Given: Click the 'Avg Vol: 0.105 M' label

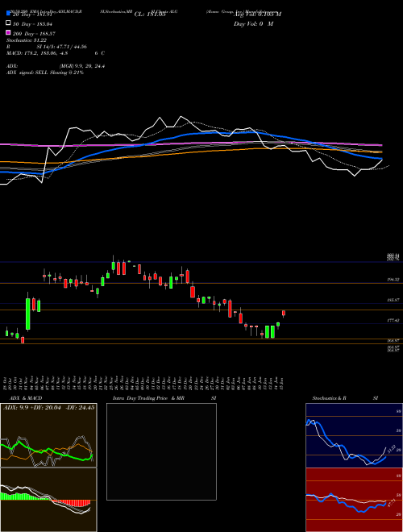Looking at the screenshot, I should [257, 15].
